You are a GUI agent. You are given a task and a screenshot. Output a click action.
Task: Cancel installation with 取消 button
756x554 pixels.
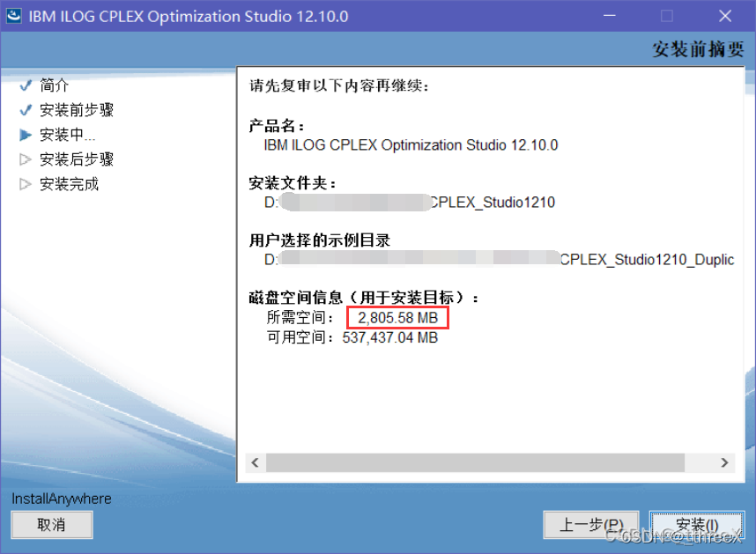pos(52,525)
